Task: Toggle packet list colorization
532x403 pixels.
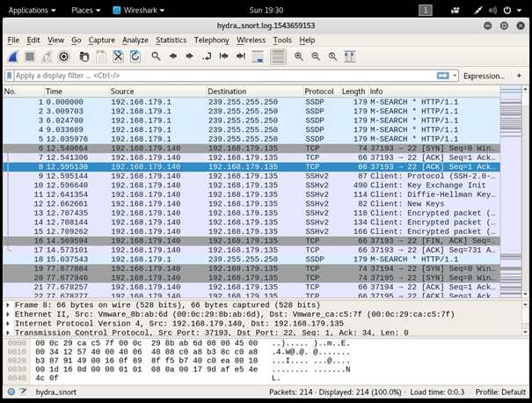Action: coord(278,56)
